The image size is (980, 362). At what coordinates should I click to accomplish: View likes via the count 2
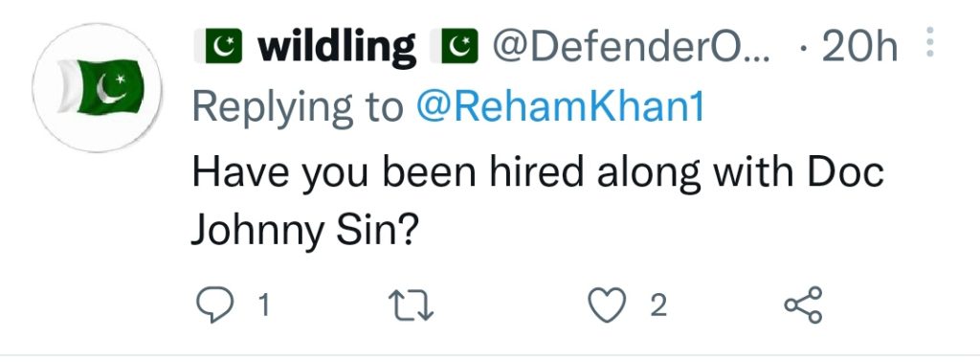[x=657, y=305]
